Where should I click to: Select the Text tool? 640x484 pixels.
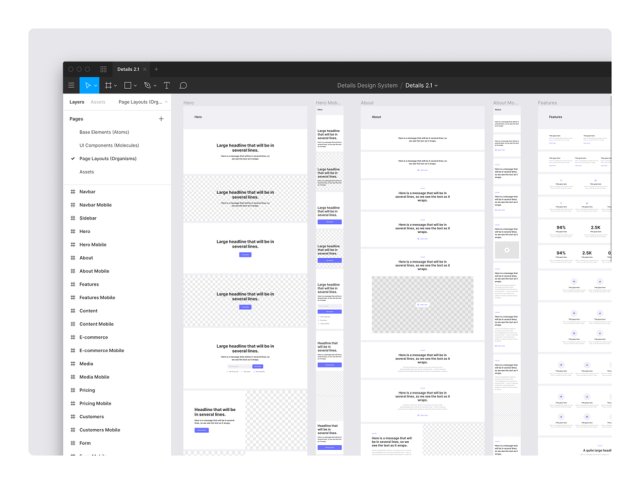click(167, 85)
